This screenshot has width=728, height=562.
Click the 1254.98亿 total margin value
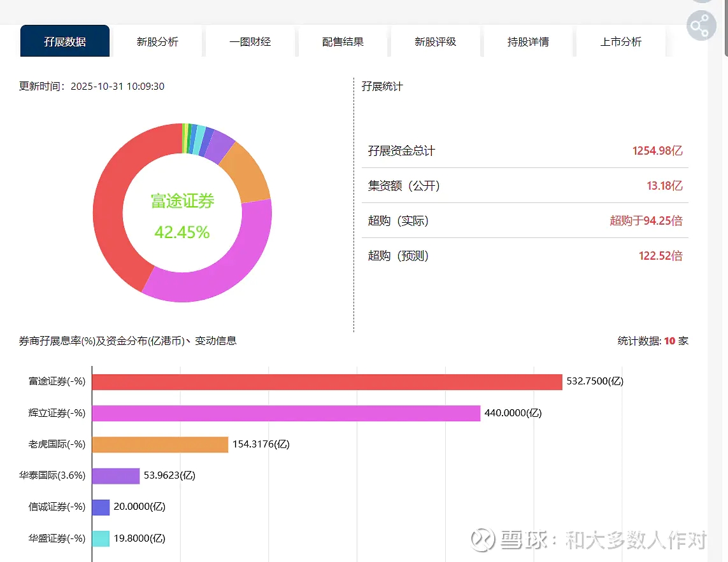657,151
